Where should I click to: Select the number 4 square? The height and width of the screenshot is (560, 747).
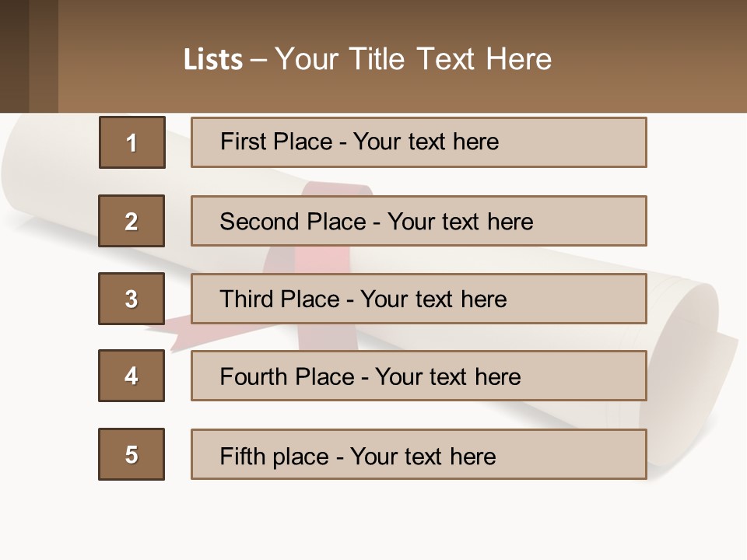point(132,376)
